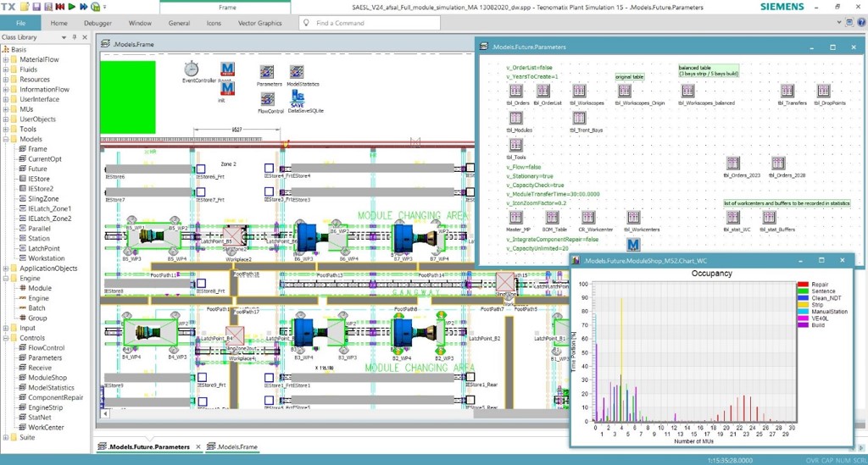
Task: Select SlingZone in the Models tree
Action: click(43, 198)
